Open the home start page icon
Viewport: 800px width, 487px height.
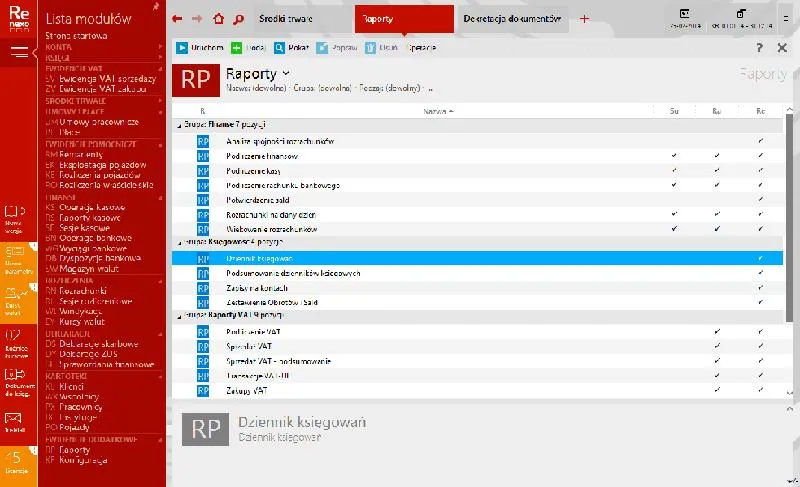tap(218, 19)
